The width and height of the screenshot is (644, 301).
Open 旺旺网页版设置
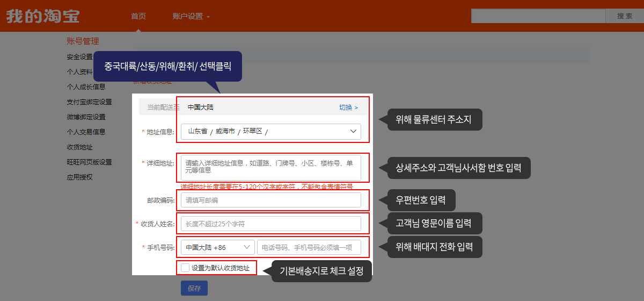pos(89,162)
